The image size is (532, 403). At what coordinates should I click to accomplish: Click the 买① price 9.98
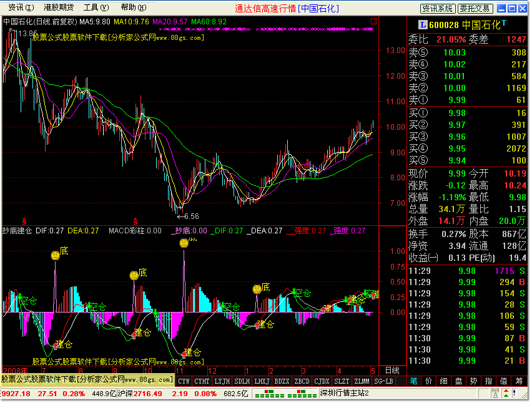(x=457, y=113)
